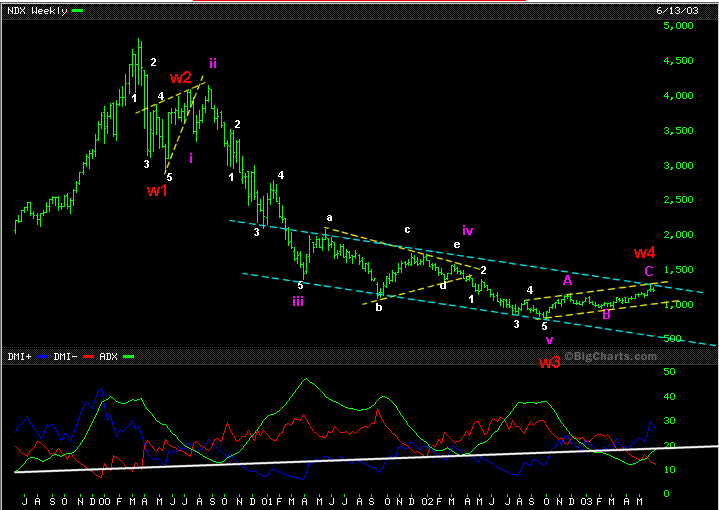
Task: Click the ADX legend label
Action: click(x=108, y=356)
